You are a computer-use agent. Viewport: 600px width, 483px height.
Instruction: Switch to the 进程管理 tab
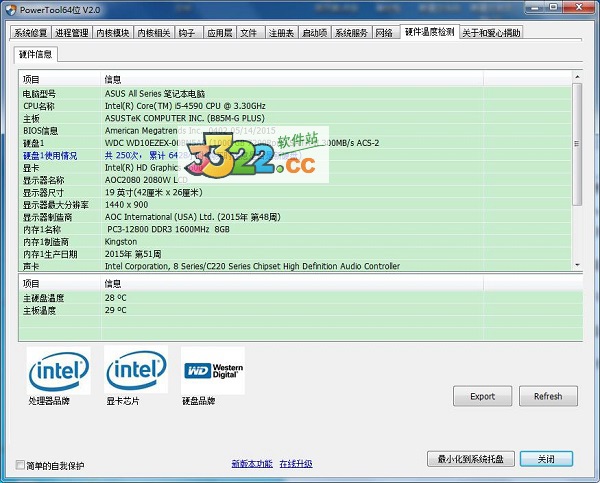click(72, 33)
